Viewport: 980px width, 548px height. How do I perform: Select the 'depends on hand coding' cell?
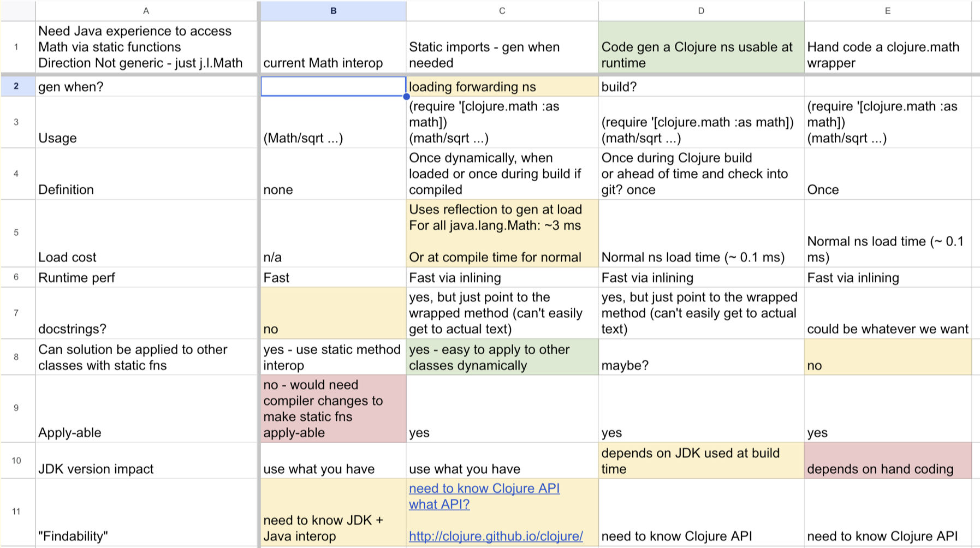(x=887, y=461)
